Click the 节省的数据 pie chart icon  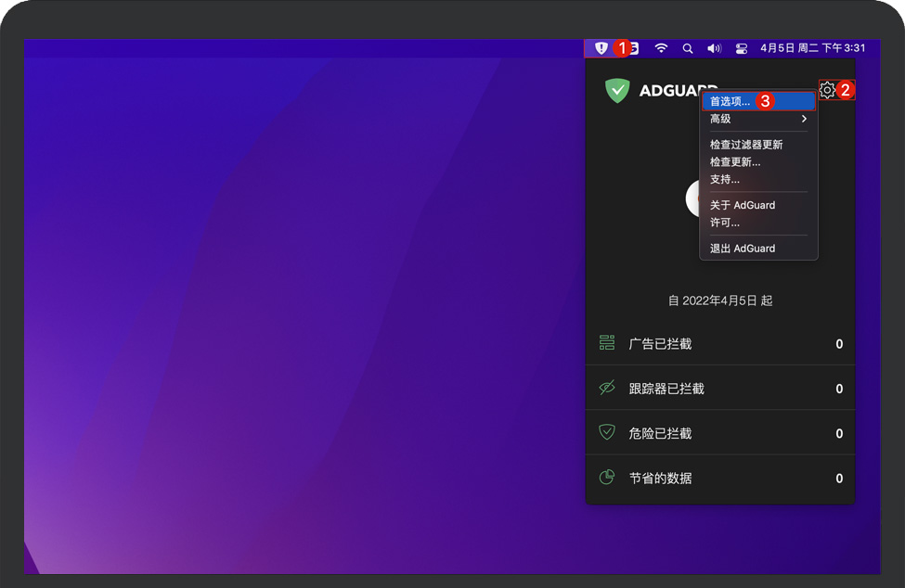click(607, 478)
